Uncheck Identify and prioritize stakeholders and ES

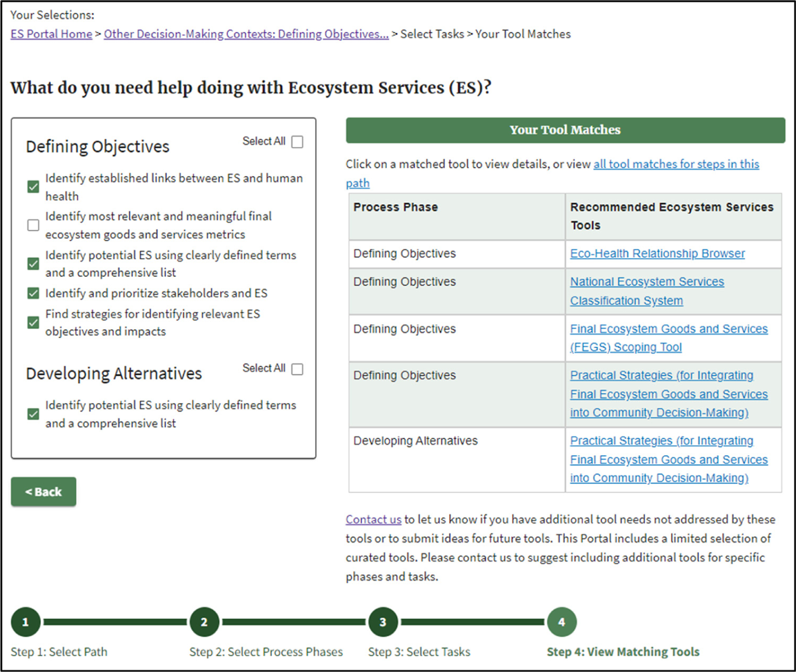click(x=33, y=293)
